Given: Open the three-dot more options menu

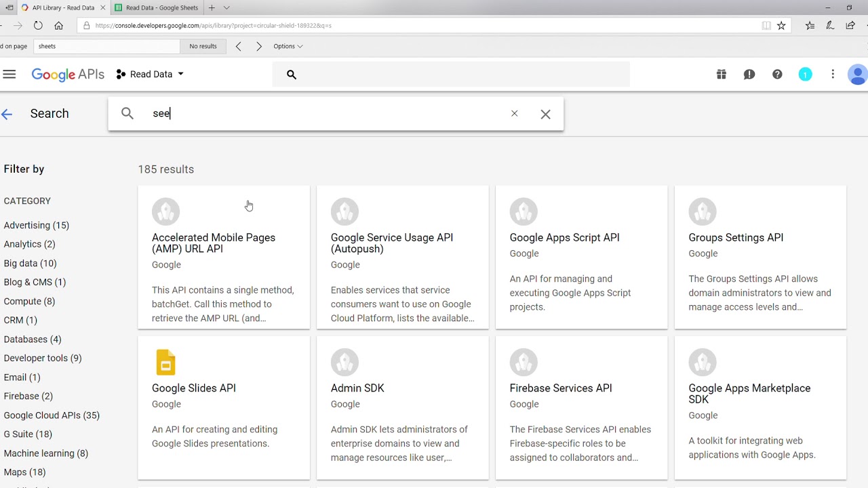Looking at the screenshot, I should tap(833, 75).
